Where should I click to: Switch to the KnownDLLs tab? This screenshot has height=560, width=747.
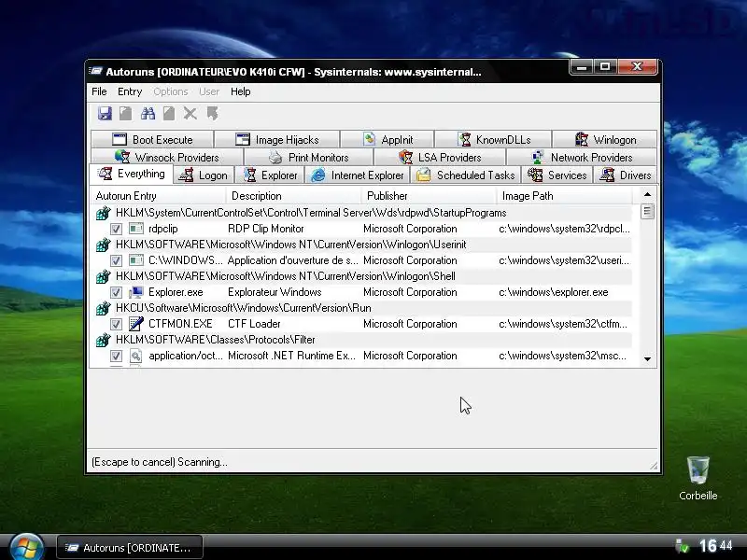[493, 139]
